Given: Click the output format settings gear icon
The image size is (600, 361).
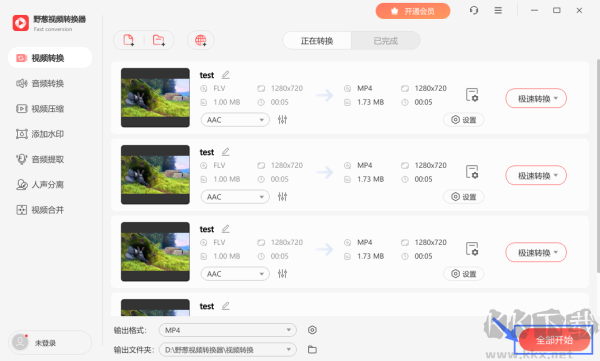Looking at the screenshot, I should (x=312, y=330).
